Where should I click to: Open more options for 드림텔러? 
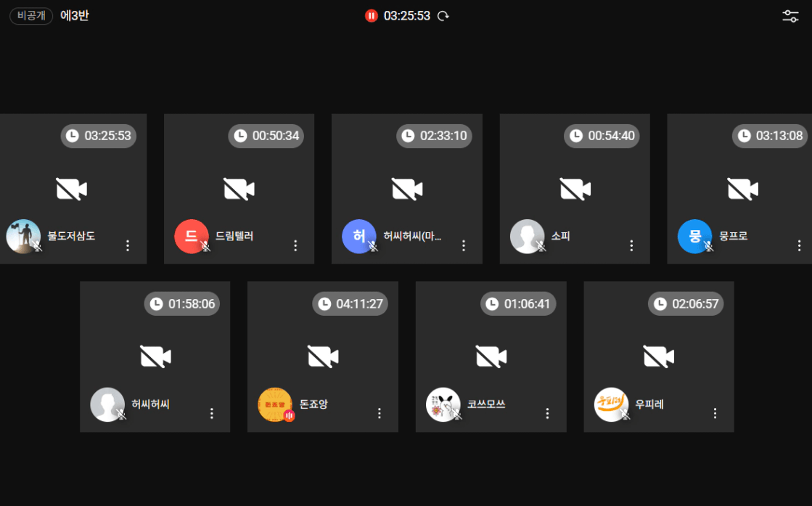tap(295, 245)
